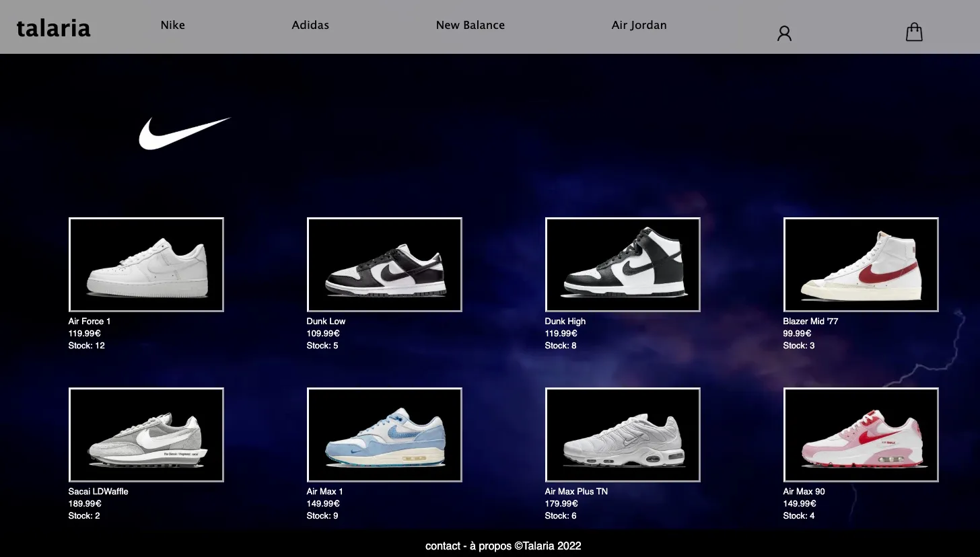
Task: Select New Balance in navigation
Action: [470, 25]
